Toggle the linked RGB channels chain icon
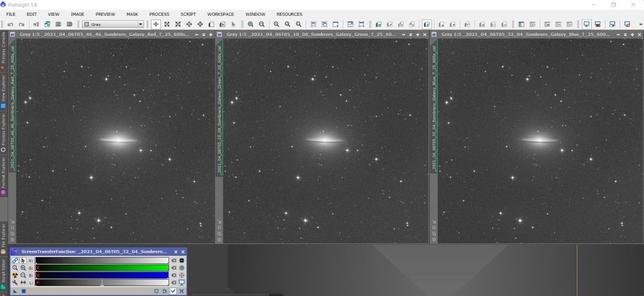The height and width of the screenshot is (296, 644). point(15,260)
